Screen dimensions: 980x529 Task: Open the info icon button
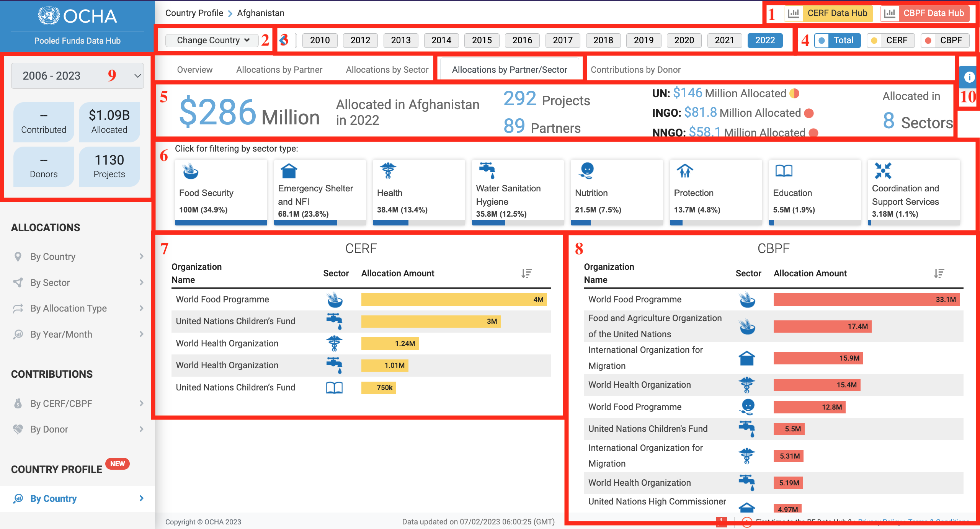click(x=969, y=77)
